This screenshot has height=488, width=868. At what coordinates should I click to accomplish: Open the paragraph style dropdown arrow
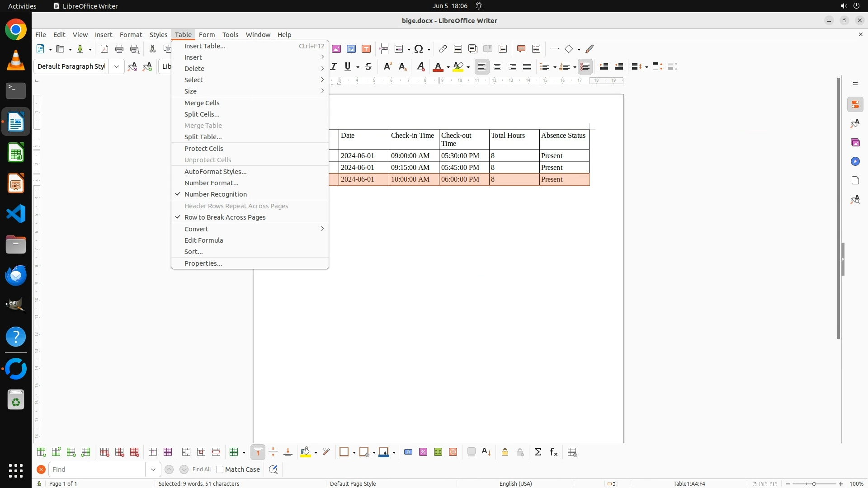point(117,66)
